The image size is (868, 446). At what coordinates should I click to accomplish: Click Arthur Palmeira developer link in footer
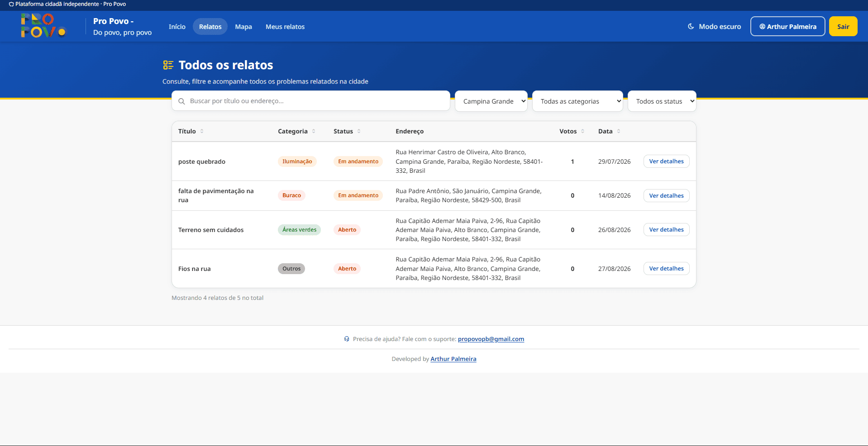pyautogui.click(x=453, y=359)
